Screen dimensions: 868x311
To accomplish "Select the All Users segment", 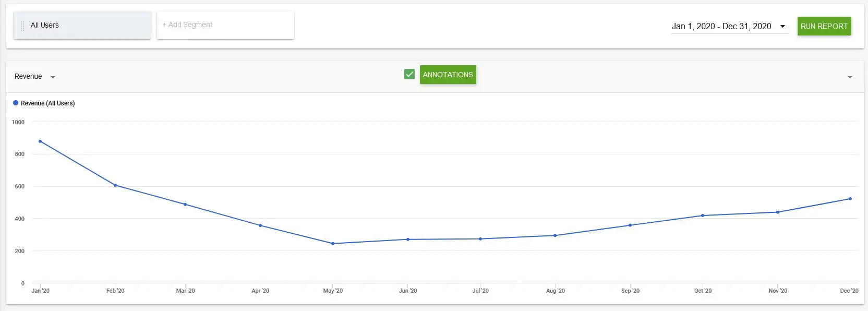I will coord(82,25).
